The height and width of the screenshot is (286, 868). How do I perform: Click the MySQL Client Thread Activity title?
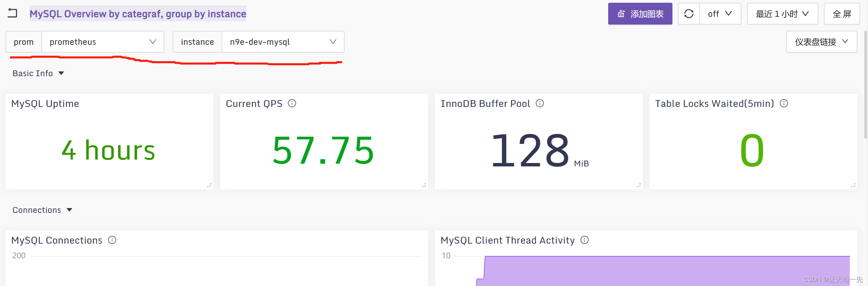point(508,240)
